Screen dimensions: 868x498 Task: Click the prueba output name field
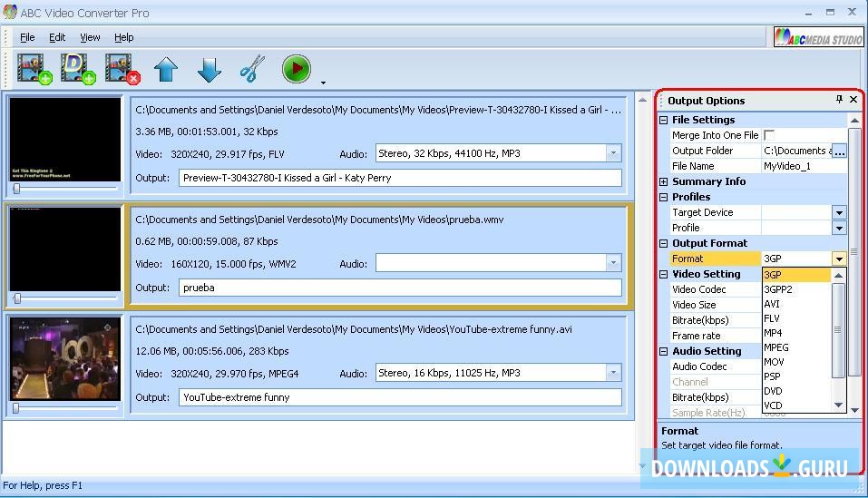tap(400, 288)
